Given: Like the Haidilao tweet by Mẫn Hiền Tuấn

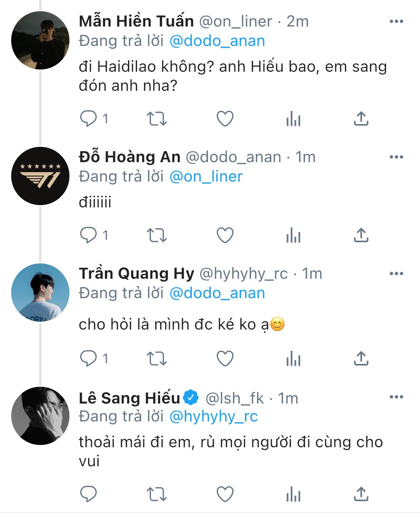Looking at the screenshot, I should [x=225, y=119].
